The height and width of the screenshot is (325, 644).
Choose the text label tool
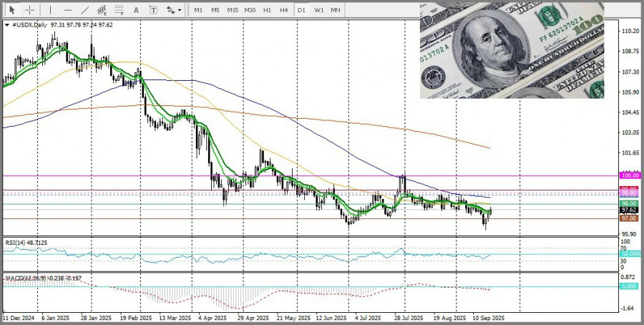click(x=152, y=10)
